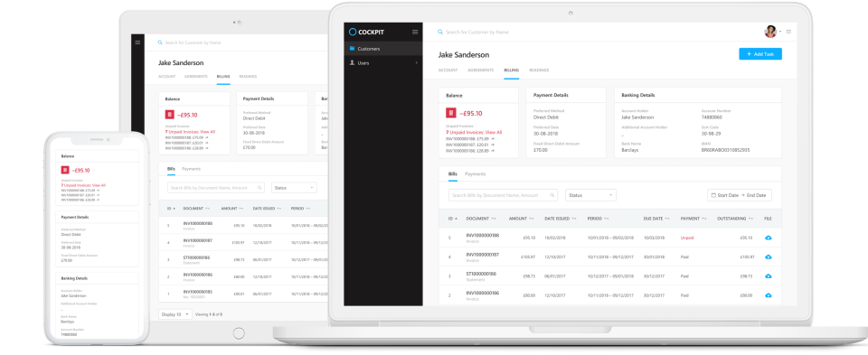Viewport: 868px width, 355px height.
Task: Open document INV1000000188 in laptop table
Action: (x=482, y=235)
